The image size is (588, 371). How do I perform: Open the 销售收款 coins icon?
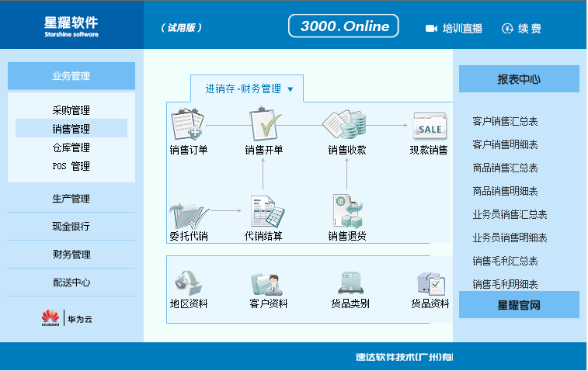pyautogui.click(x=345, y=124)
